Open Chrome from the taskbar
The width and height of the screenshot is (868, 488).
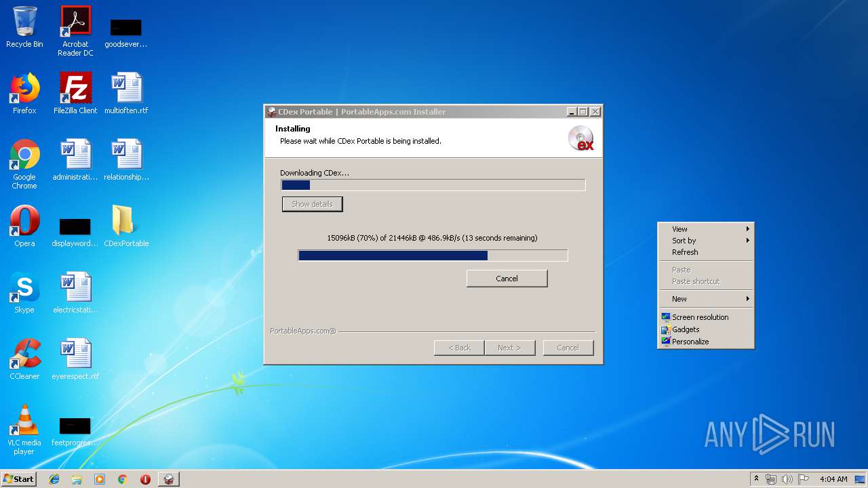(x=122, y=479)
